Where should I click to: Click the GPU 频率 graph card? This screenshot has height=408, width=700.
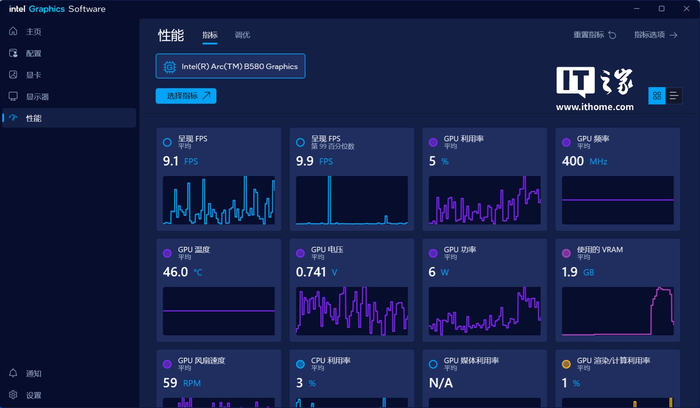(x=618, y=179)
